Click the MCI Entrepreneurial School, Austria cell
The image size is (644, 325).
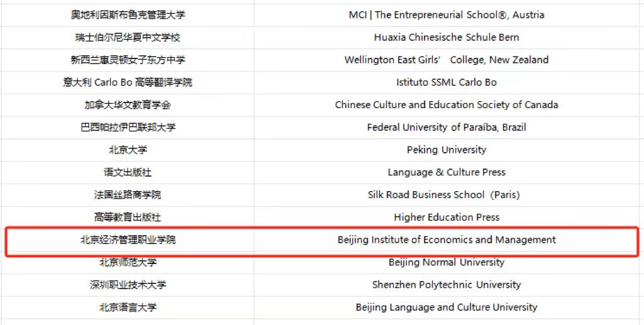tap(447, 15)
